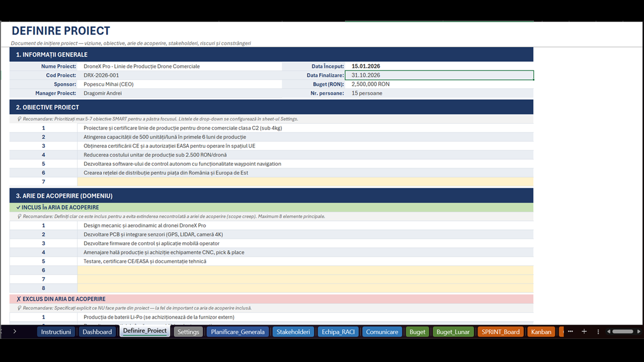
Task: Click the project name DroneX Pro cell
Action: (180, 66)
